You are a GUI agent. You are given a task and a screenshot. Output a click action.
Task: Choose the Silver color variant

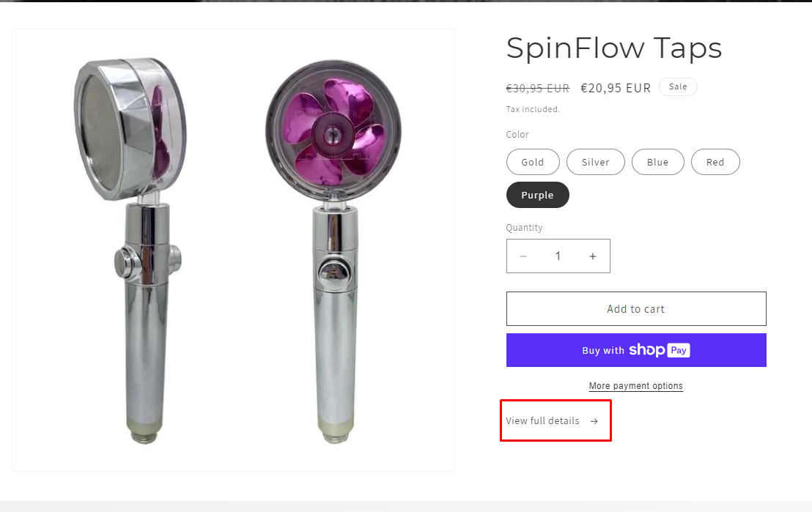(x=596, y=163)
